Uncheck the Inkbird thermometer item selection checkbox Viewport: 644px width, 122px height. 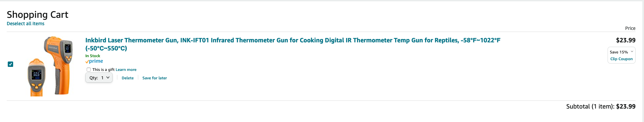10,64
